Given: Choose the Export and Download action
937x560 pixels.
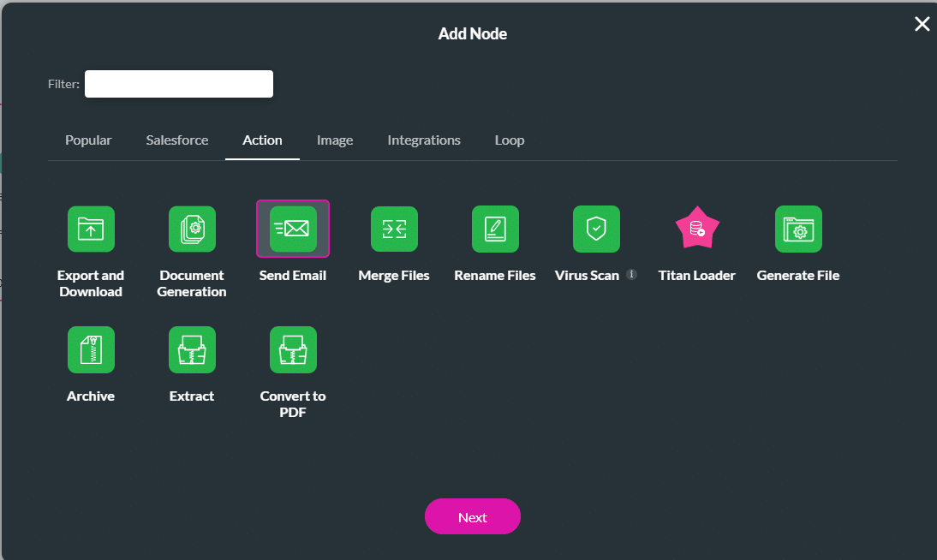Looking at the screenshot, I should point(91,229).
